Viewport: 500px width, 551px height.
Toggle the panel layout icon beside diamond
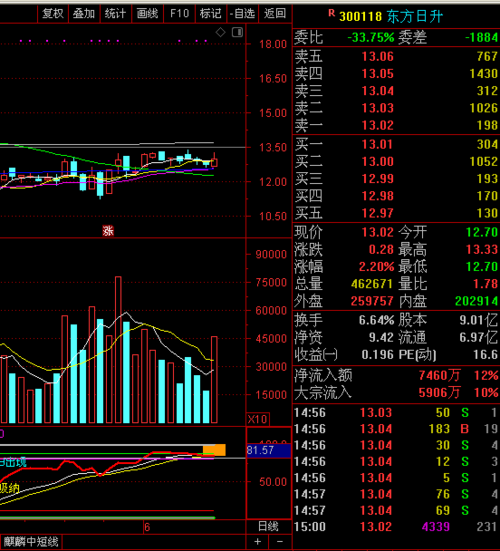click(x=238, y=33)
